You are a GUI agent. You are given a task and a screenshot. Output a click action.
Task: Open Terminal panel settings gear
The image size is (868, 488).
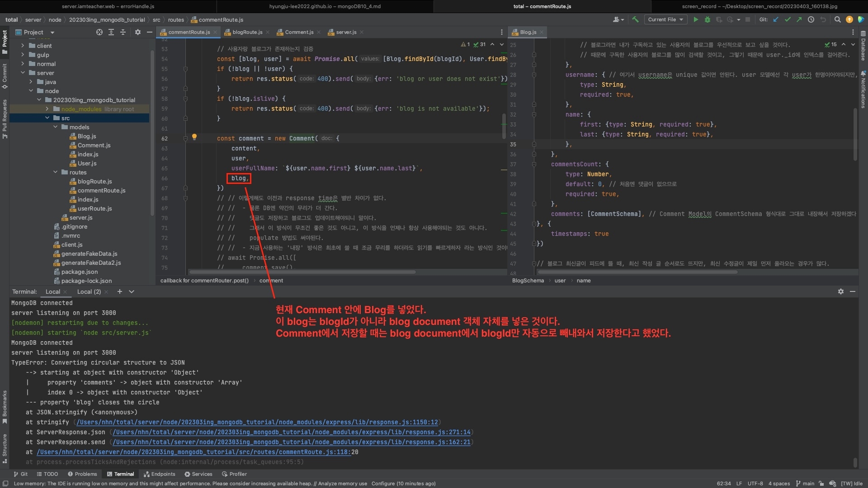[841, 291]
